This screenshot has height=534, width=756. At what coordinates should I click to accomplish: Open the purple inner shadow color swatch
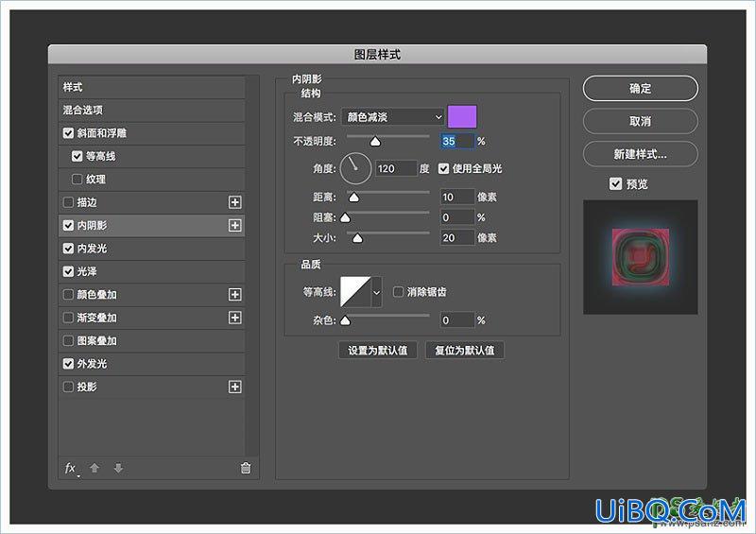click(462, 117)
